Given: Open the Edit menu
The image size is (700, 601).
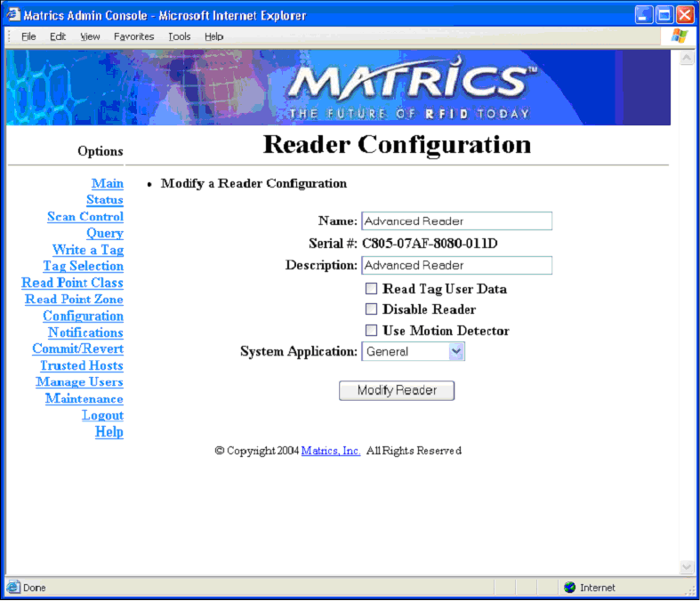Looking at the screenshot, I should (x=58, y=36).
